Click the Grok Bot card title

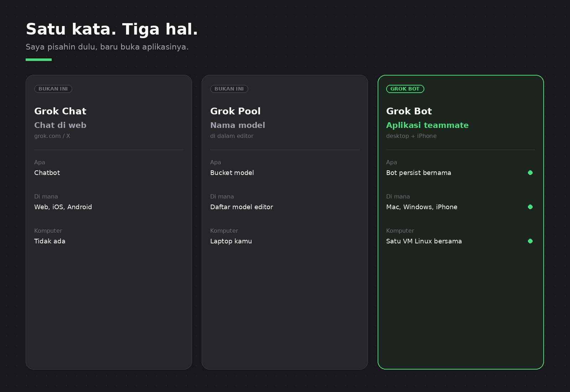coord(409,111)
